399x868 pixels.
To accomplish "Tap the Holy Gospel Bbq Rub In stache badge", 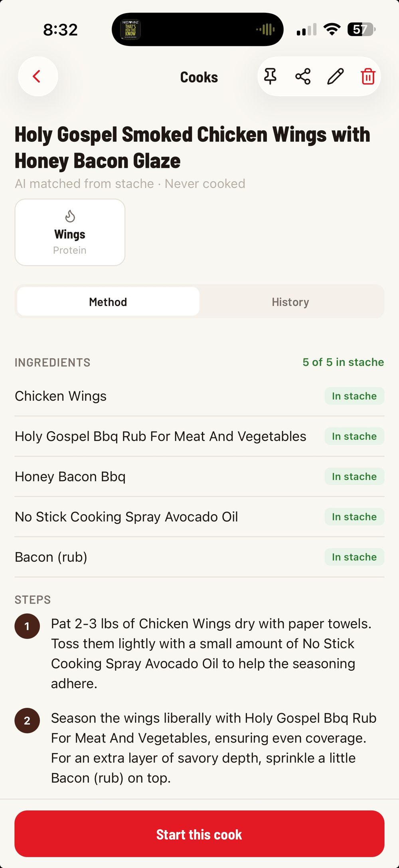I will click(354, 437).
